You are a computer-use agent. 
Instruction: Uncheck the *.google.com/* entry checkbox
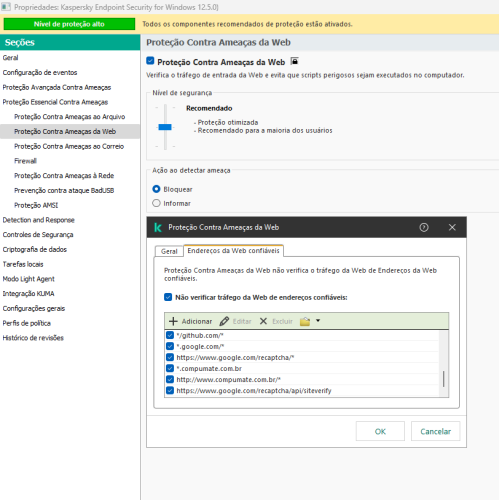(x=170, y=346)
